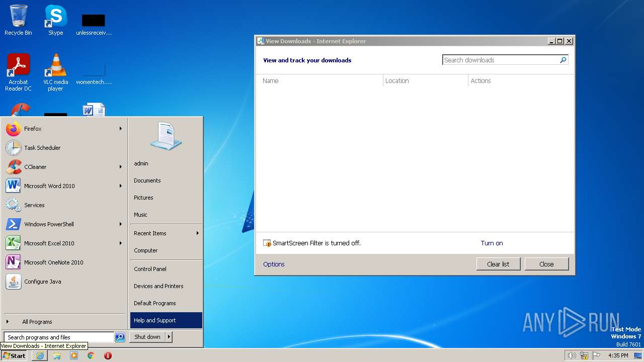This screenshot has height=362, width=644.
Task: Open the Recycle Bin desktop icon
Action: pyautogui.click(x=18, y=20)
